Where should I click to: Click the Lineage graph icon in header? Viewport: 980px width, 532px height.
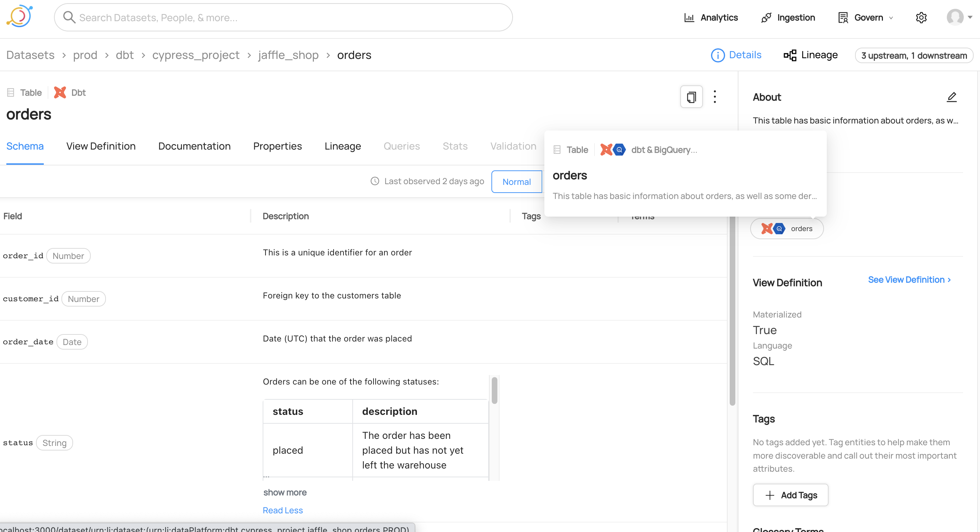[x=790, y=55]
